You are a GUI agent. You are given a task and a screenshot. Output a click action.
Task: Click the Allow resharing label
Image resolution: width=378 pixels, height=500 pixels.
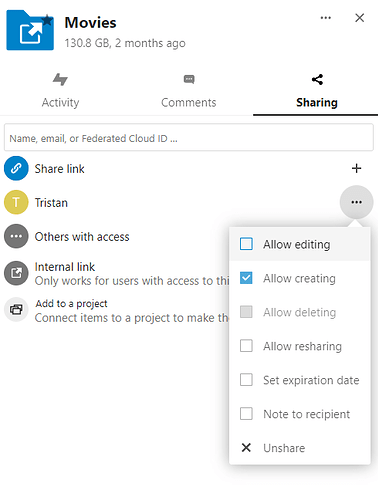click(x=302, y=346)
